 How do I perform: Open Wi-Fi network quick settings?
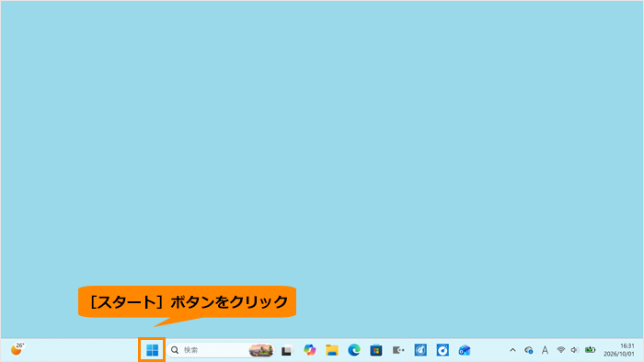tap(560, 350)
